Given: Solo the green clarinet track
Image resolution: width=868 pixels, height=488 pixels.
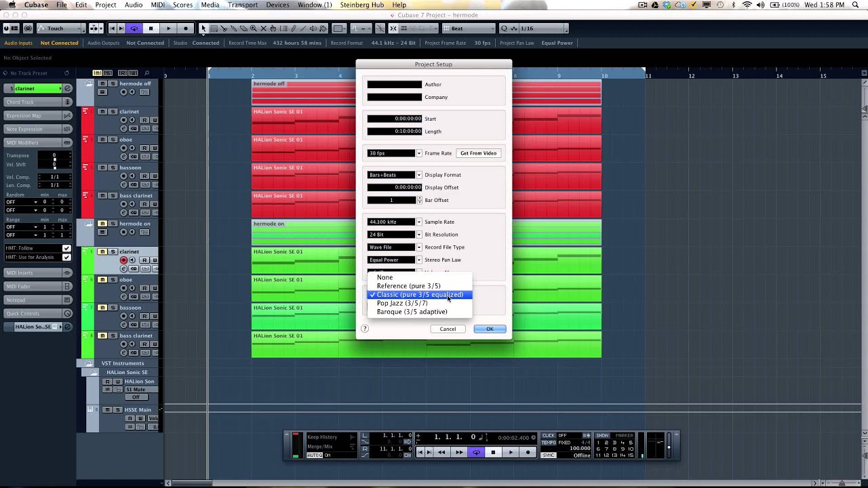Looking at the screenshot, I should 113,251.
